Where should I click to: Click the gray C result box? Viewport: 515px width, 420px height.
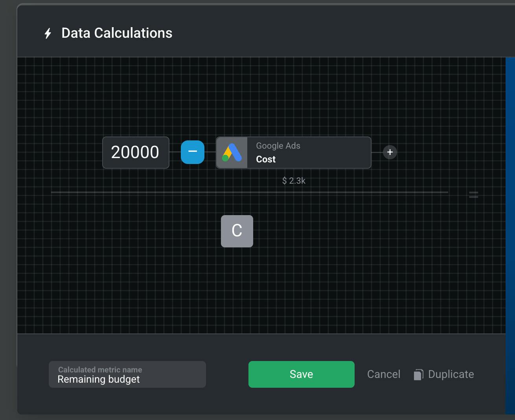(237, 231)
